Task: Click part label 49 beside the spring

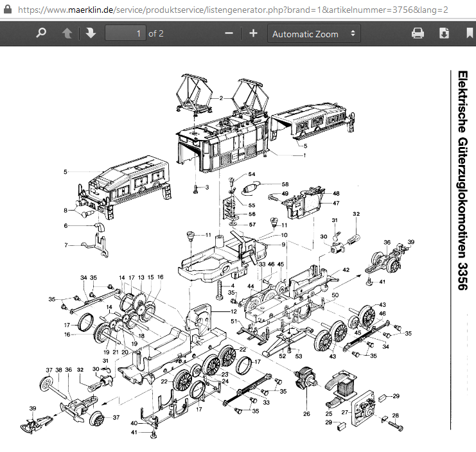Action: (x=285, y=193)
